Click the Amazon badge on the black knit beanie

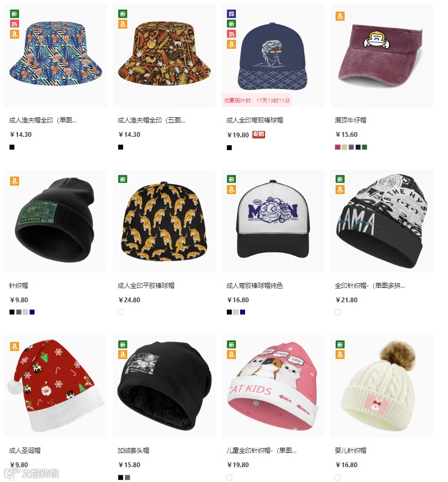(14, 181)
